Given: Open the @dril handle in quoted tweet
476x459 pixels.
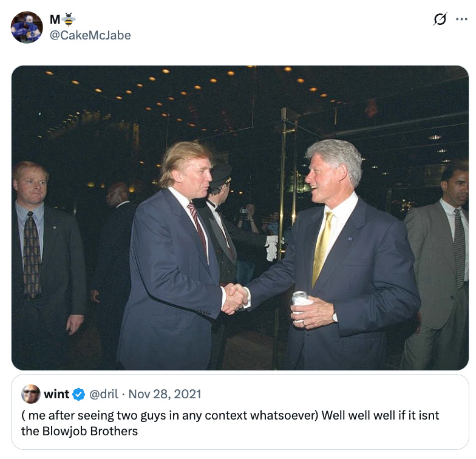Looking at the screenshot, I should 104,394.
